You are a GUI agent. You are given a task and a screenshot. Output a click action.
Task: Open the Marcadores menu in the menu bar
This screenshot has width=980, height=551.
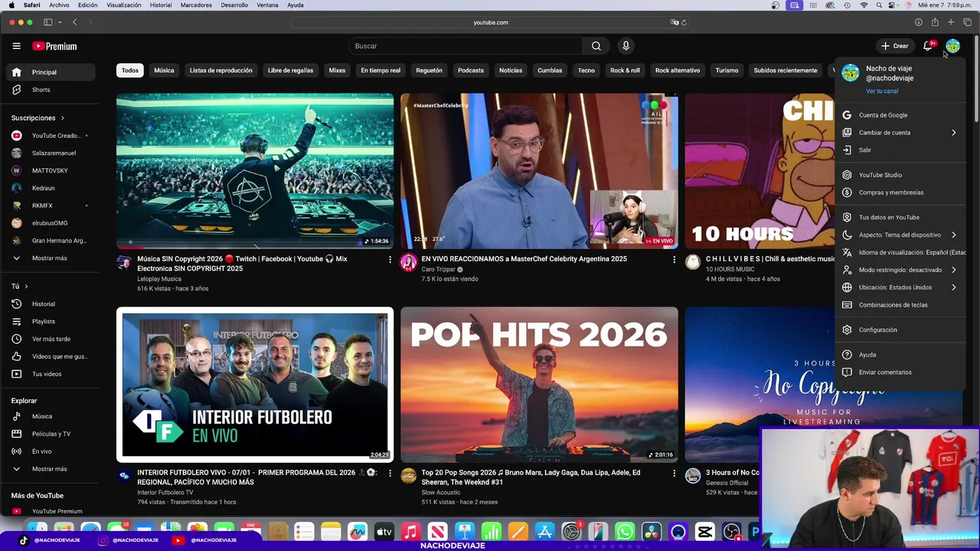click(196, 5)
